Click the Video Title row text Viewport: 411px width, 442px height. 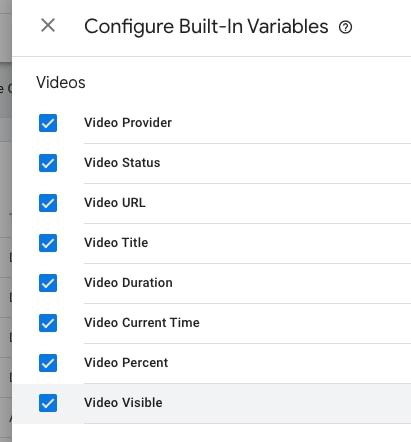[x=116, y=243]
